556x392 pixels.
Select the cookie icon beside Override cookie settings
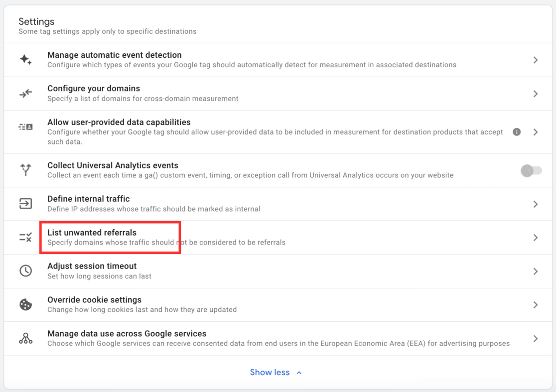26,304
